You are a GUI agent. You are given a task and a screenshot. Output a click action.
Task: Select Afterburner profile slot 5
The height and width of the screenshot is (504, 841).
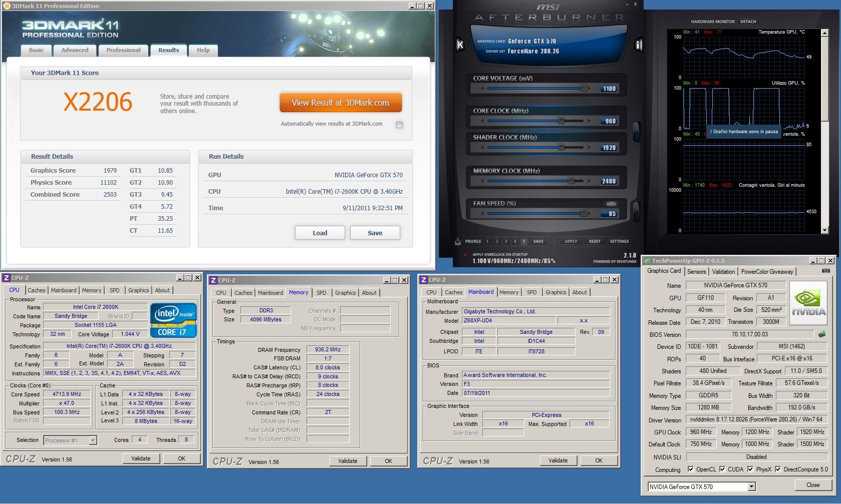pos(524,241)
